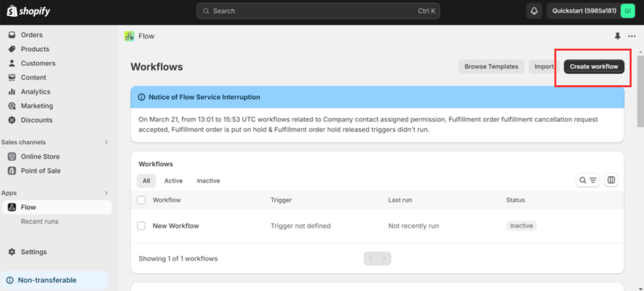Open Products in the sidebar
Image resolution: width=644 pixels, height=291 pixels.
[x=35, y=49]
